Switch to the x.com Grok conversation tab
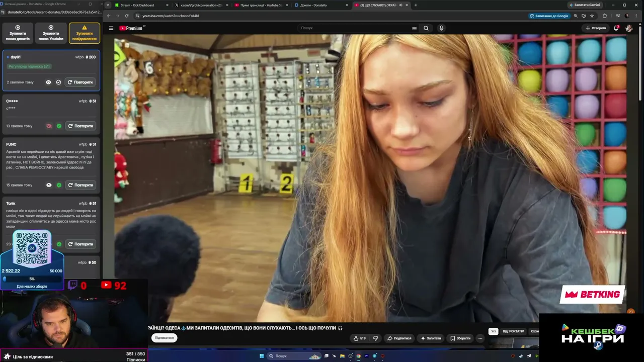The image size is (644, 362). pos(201,5)
